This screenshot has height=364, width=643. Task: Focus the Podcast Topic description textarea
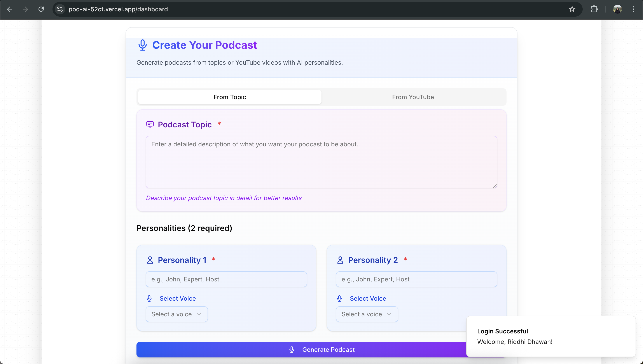321,162
